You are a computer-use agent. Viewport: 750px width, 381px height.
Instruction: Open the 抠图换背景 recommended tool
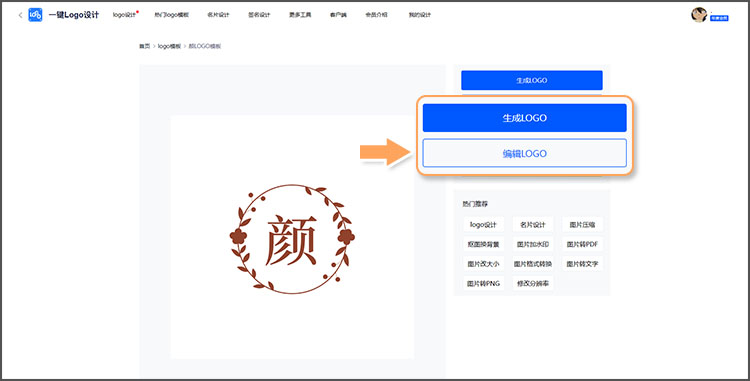pyautogui.click(x=483, y=244)
